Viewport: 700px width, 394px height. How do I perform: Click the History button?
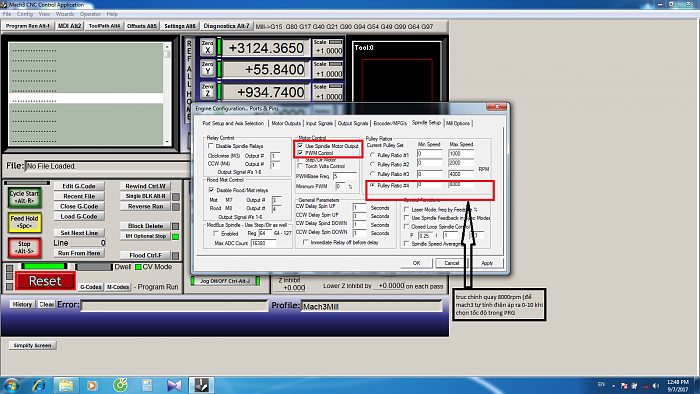(x=22, y=304)
